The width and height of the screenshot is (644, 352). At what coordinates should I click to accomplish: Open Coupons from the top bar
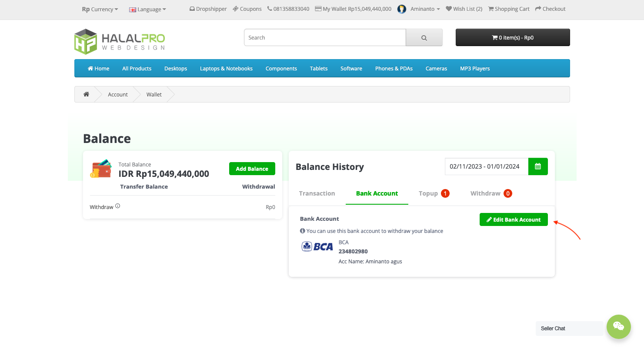click(247, 8)
